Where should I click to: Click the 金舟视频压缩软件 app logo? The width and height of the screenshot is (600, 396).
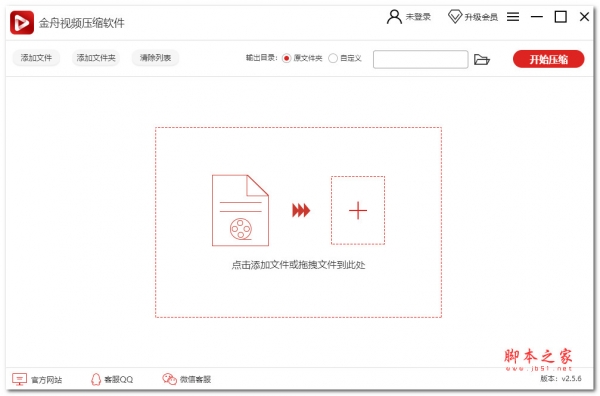(x=21, y=23)
